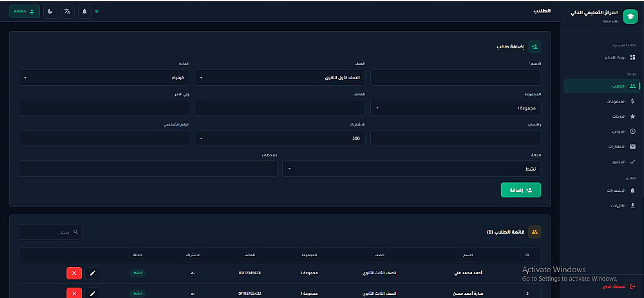
Task: Expand the الحالة status dropdown showing نشط
Action: (412, 169)
